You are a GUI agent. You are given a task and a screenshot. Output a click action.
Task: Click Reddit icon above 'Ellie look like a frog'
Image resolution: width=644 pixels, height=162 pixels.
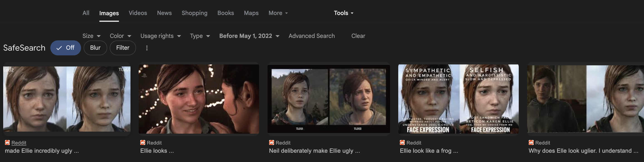402,142
